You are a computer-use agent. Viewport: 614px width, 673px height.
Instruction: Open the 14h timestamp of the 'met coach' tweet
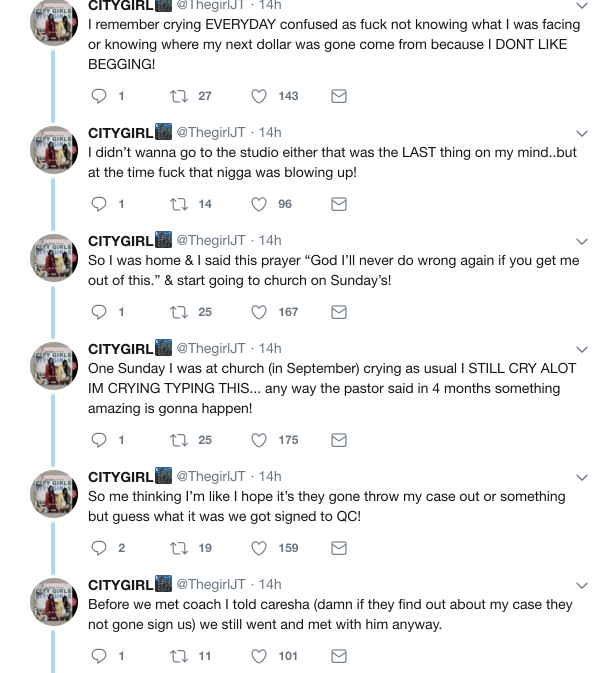click(270, 584)
